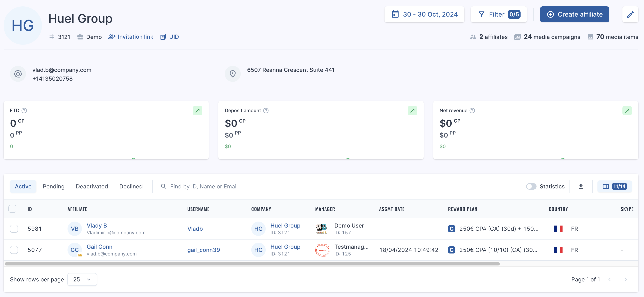Open Net revenue expand arrow icon

coord(627,111)
